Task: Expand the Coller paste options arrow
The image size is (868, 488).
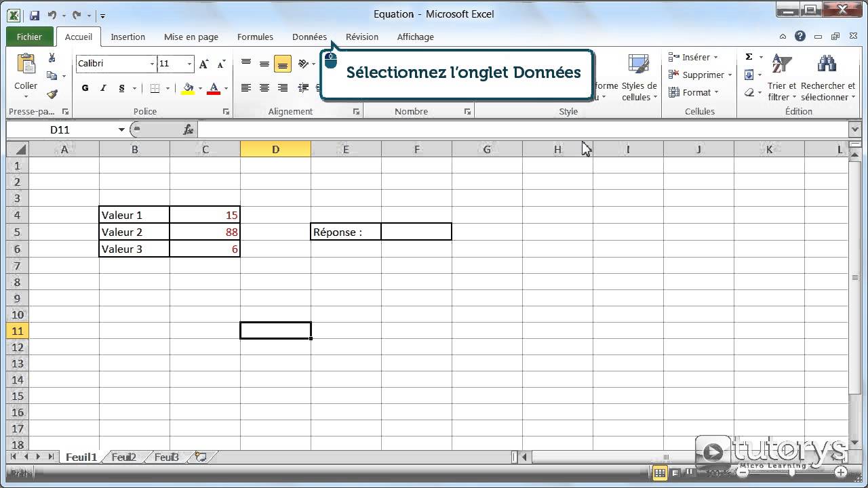Action: tap(26, 97)
